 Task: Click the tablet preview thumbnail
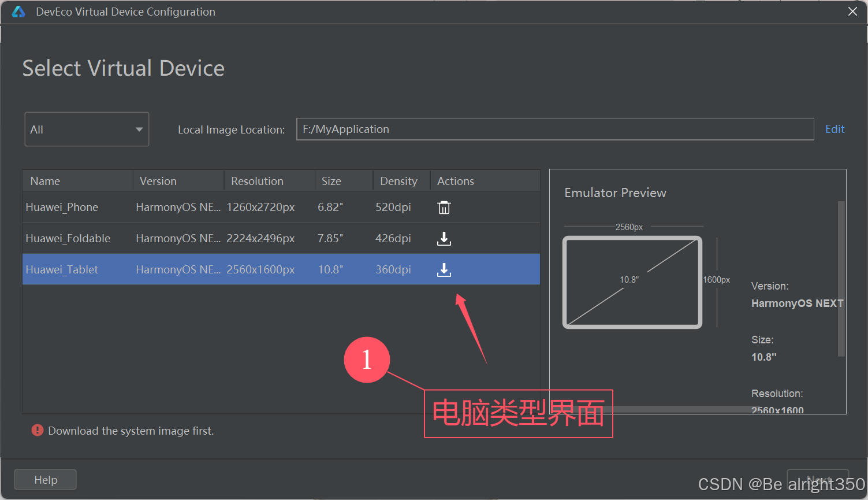coord(632,282)
